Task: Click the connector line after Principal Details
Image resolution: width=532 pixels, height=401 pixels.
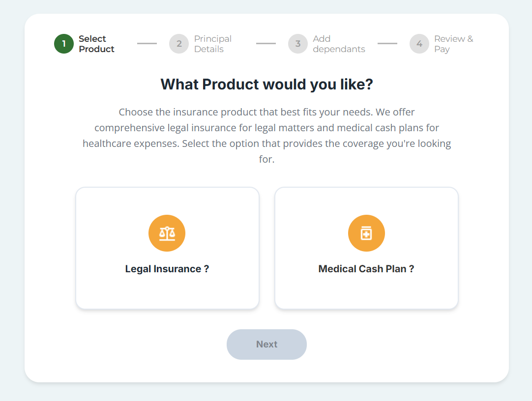Action: pos(266,43)
